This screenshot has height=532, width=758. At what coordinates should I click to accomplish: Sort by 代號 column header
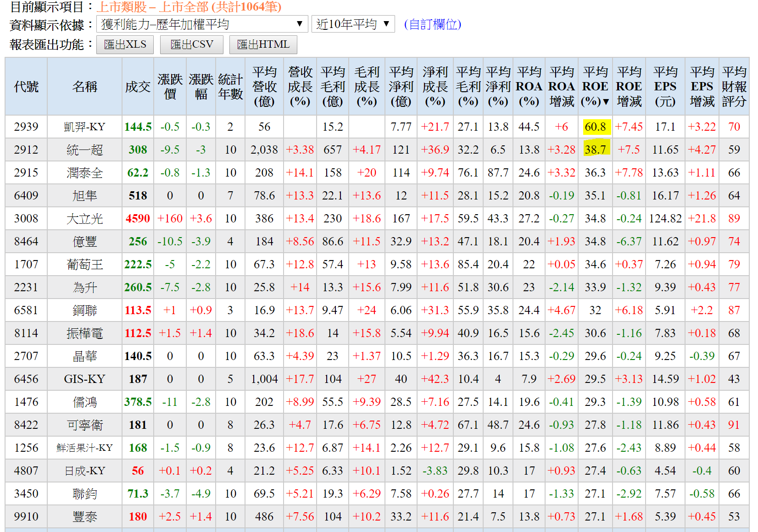(26, 86)
